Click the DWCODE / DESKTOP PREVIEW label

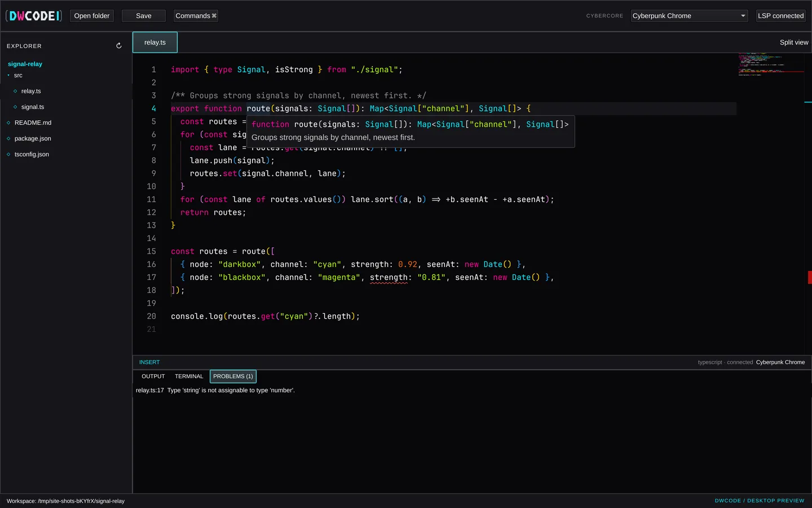point(760,501)
